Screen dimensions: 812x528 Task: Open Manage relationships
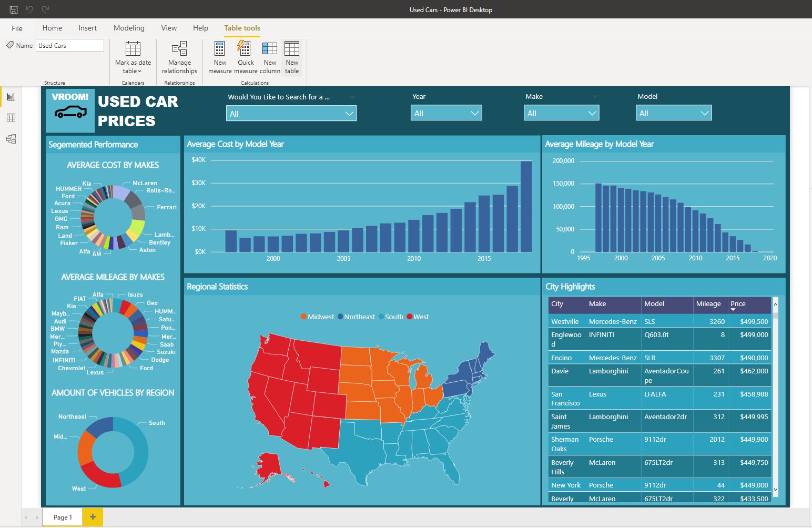pos(179,58)
